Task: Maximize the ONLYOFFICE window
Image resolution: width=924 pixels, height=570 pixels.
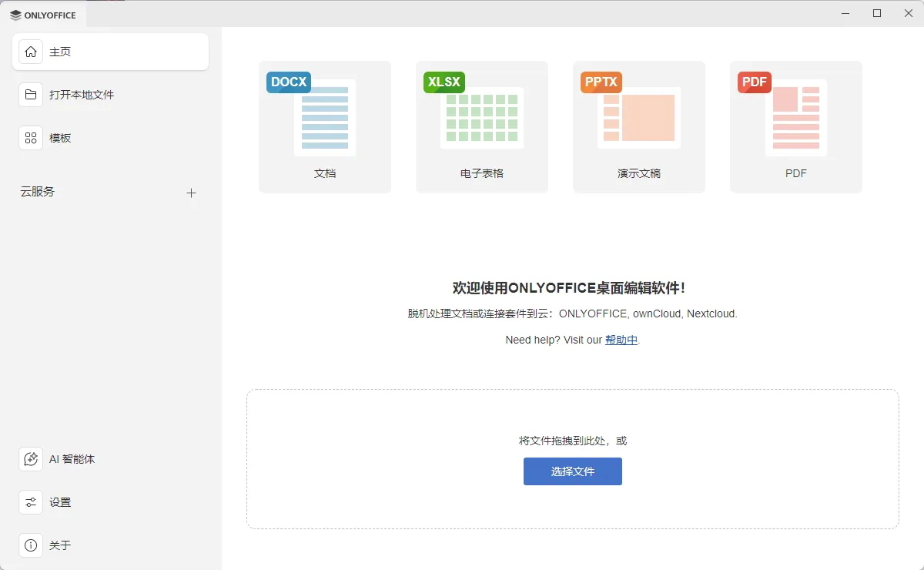Action: pos(877,13)
